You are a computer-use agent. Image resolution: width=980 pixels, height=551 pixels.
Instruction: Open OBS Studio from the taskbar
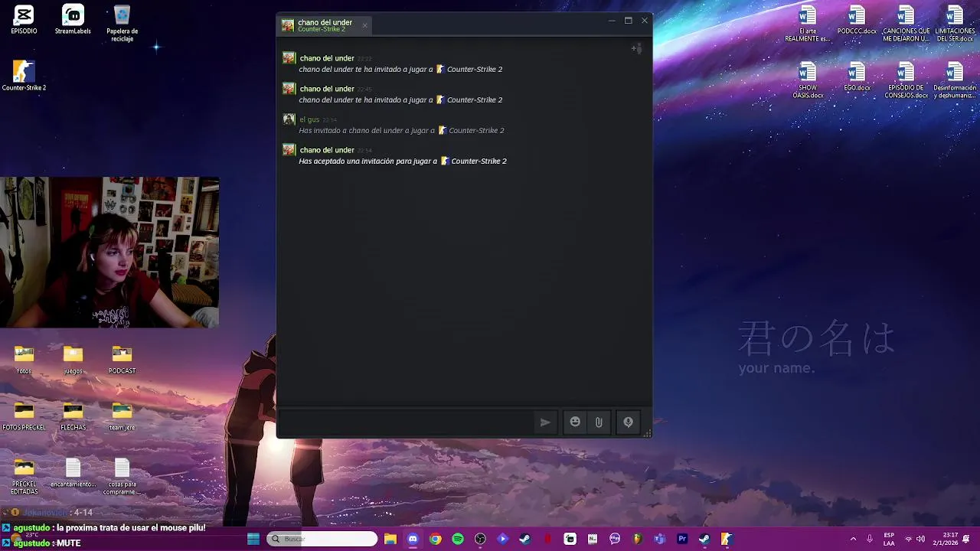480,539
